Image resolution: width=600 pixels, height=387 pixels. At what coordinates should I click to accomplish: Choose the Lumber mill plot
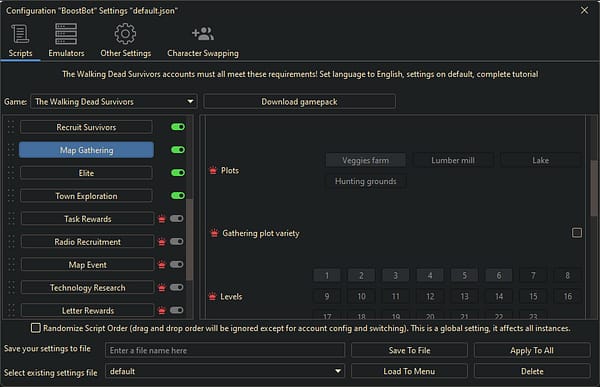453,160
